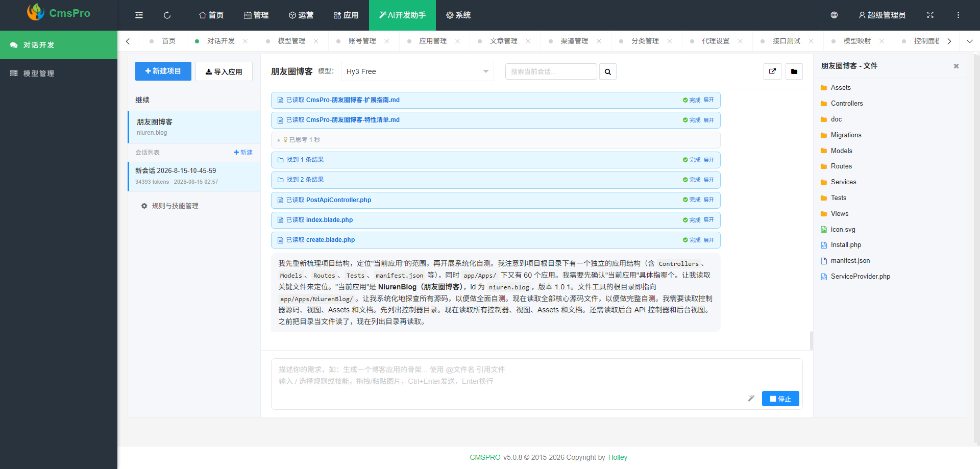Expand the 找到 1 条结果 row
The image size is (980, 469).
pos(708,160)
